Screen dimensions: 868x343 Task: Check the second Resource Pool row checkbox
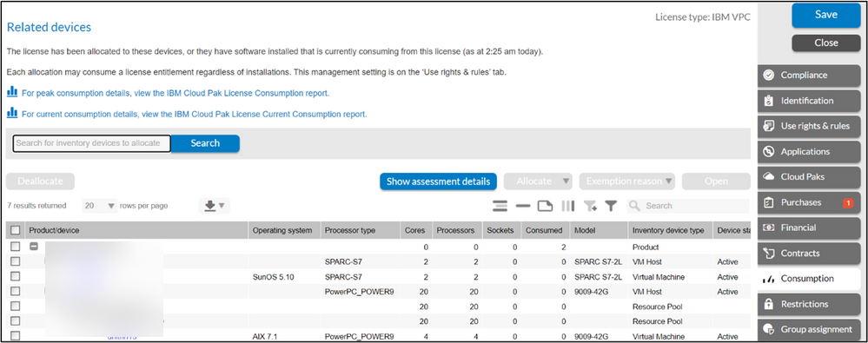(16, 321)
